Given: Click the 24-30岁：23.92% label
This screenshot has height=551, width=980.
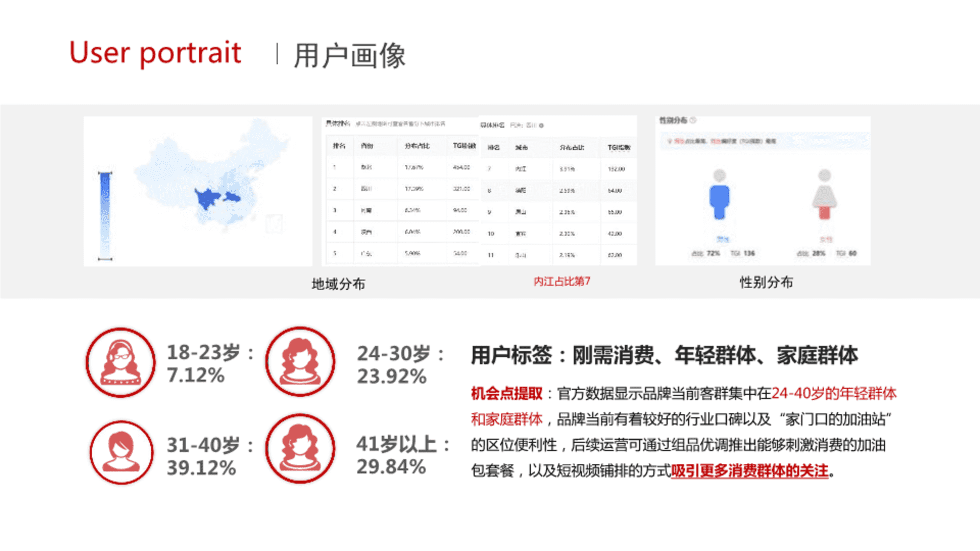Looking at the screenshot, I should 401,364.
